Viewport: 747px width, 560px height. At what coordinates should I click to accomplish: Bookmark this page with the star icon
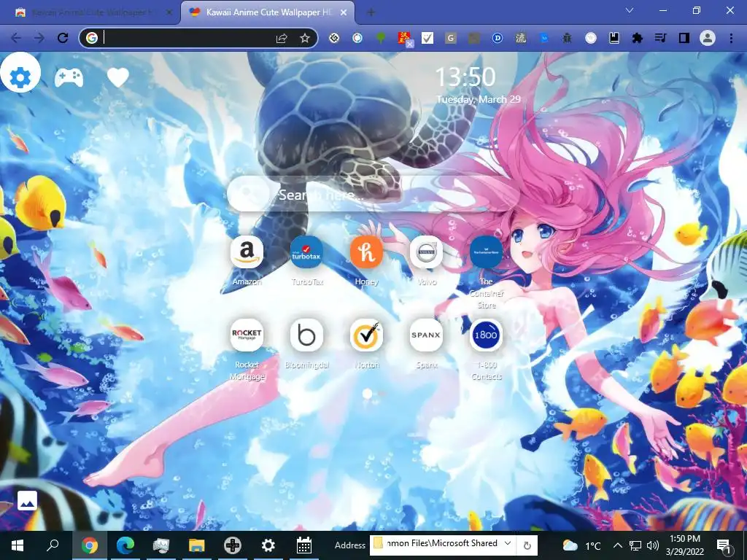305,38
